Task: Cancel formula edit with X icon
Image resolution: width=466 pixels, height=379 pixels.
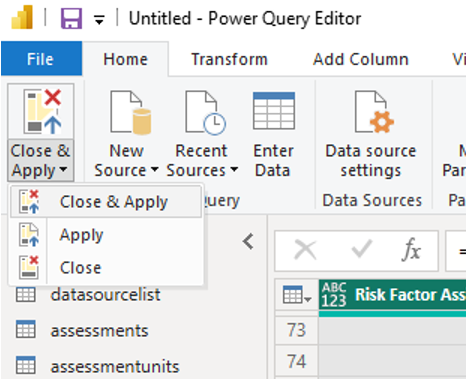Action: click(x=305, y=250)
